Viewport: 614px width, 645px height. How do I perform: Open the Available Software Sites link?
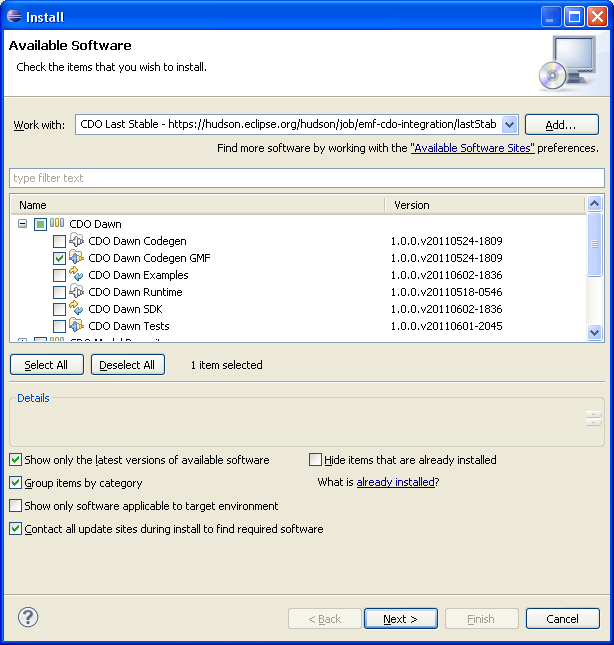[x=473, y=148]
